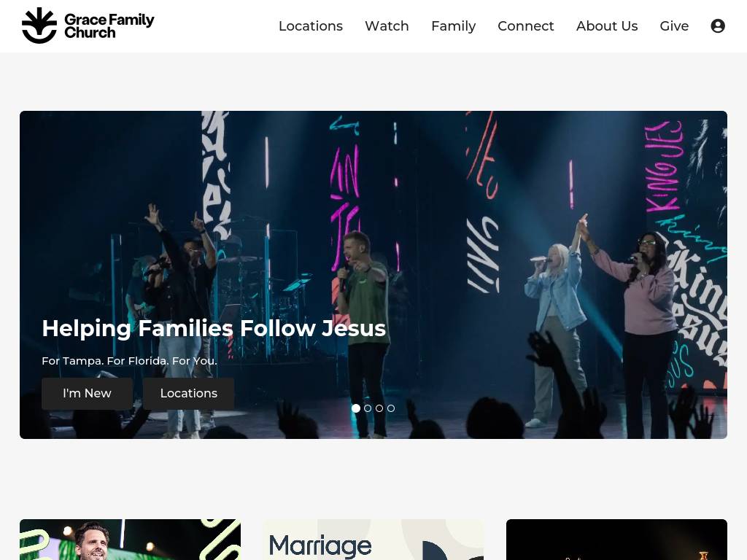This screenshot has height=560, width=747.
Task: Click the Grace Family Church text logo
Action: point(109,26)
